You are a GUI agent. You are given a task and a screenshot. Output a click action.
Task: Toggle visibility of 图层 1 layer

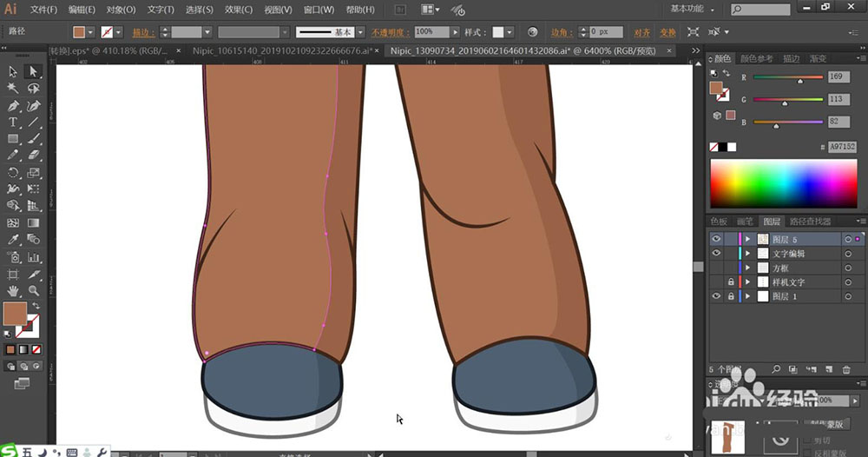(716, 296)
